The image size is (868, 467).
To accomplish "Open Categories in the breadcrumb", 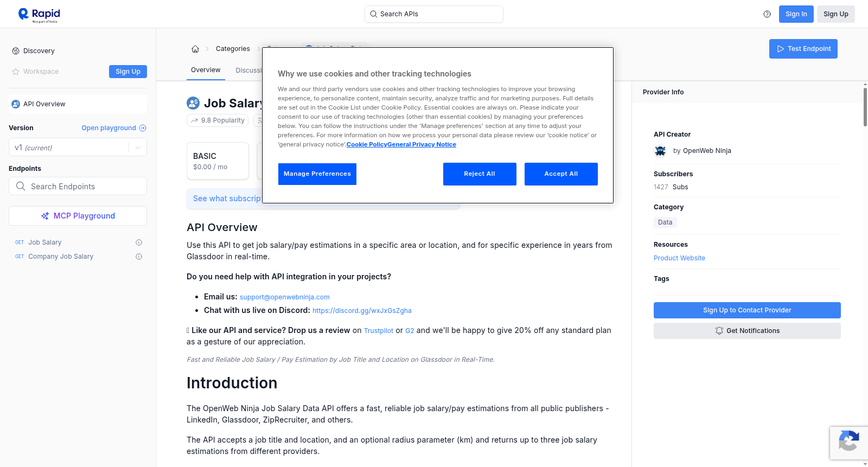I will [233, 49].
